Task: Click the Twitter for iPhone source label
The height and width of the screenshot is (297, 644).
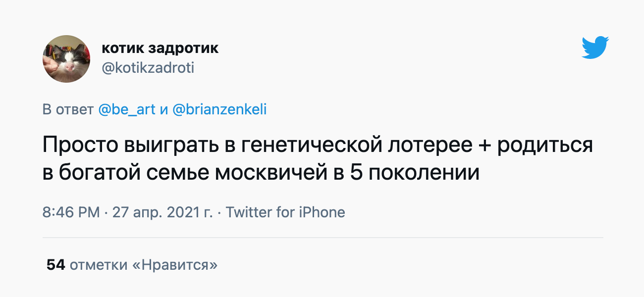Action: pos(285,212)
